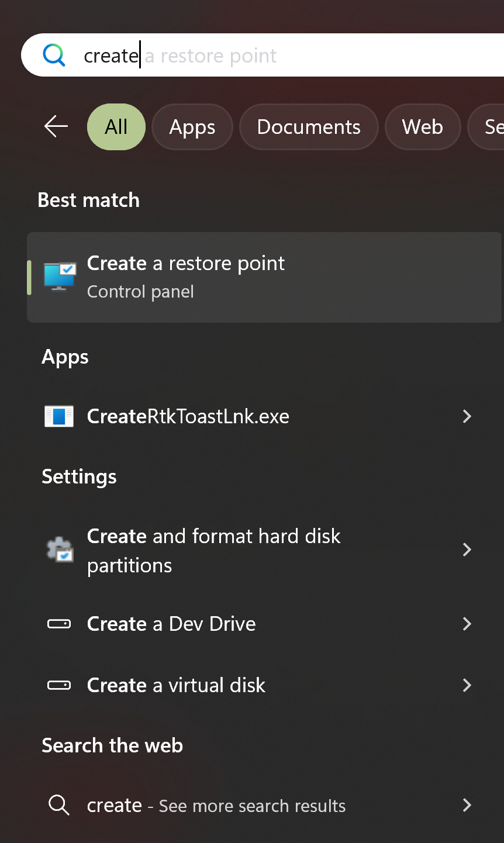Expand the hard disk partitions result chevron
The image size is (504, 843).
(467, 550)
